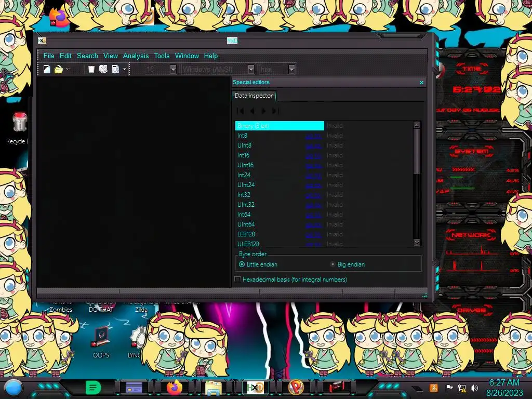Open the Edit menu
The image size is (532, 399).
click(65, 56)
